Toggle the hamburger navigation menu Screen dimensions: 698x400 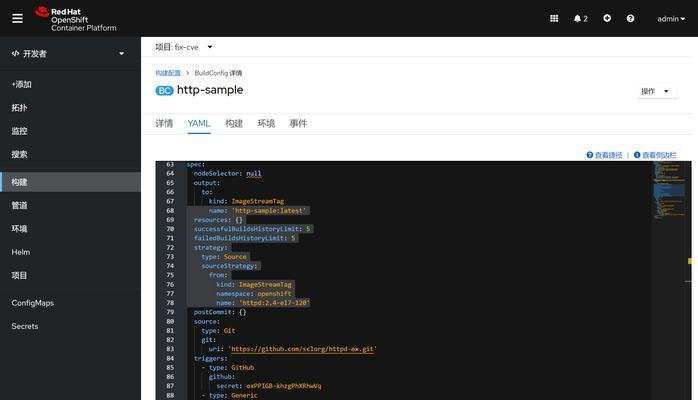pyautogui.click(x=17, y=18)
